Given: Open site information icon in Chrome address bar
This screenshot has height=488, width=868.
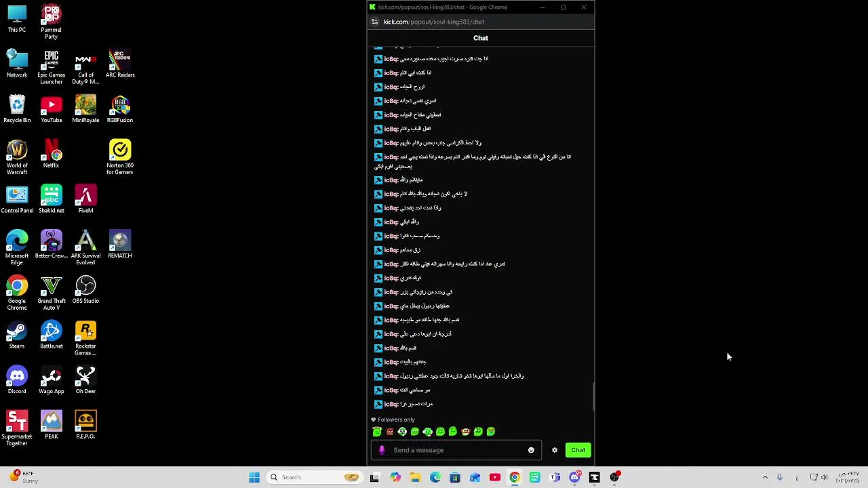Looking at the screenshot, I should pyautogui.click(x=374, y=22).
